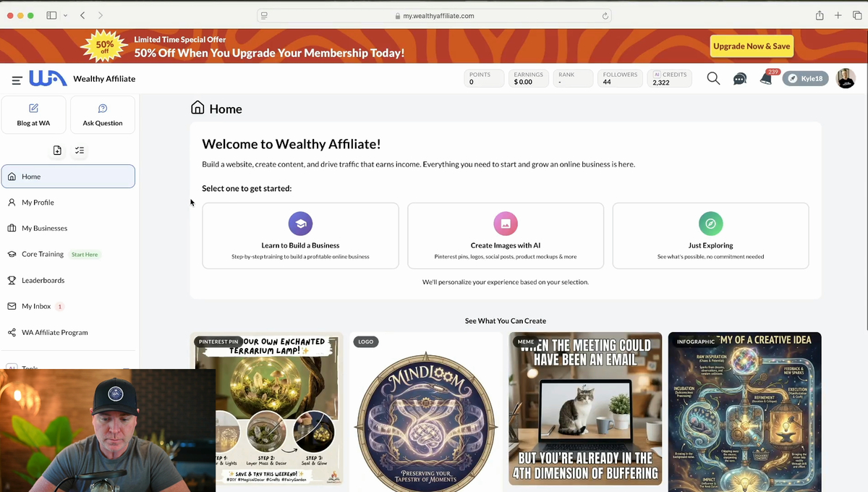Click the new document icon in sidebar
Viewport: 868px width, 492px height.
click(57, 150)
